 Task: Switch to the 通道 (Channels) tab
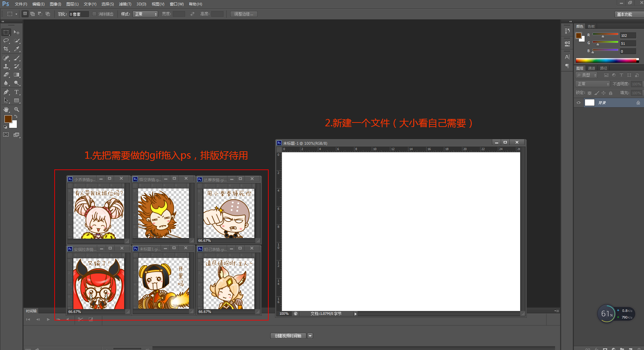point(591,68)
